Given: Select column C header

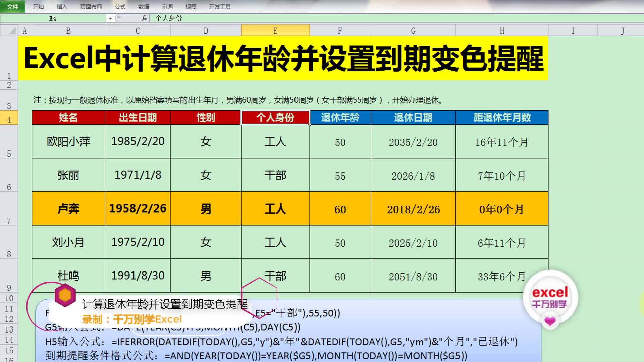Looking at the screenshot, I should point(138,31).
